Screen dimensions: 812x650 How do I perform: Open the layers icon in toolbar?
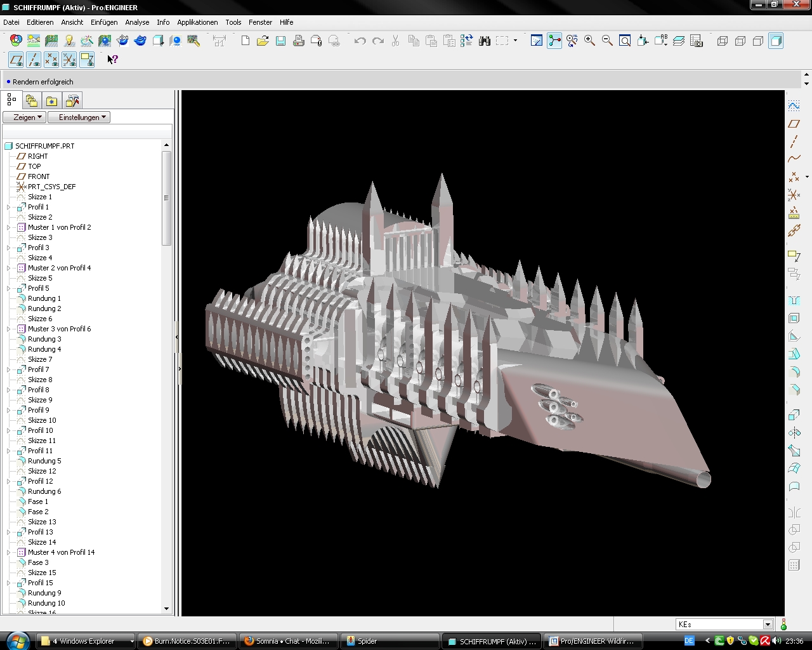tap(679, 41)
